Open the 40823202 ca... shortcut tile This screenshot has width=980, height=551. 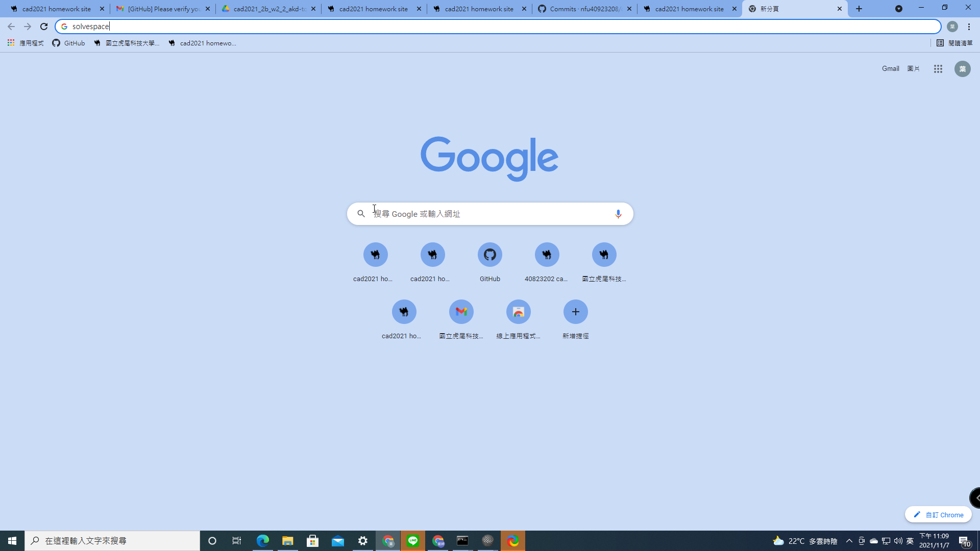click(547, 262)
